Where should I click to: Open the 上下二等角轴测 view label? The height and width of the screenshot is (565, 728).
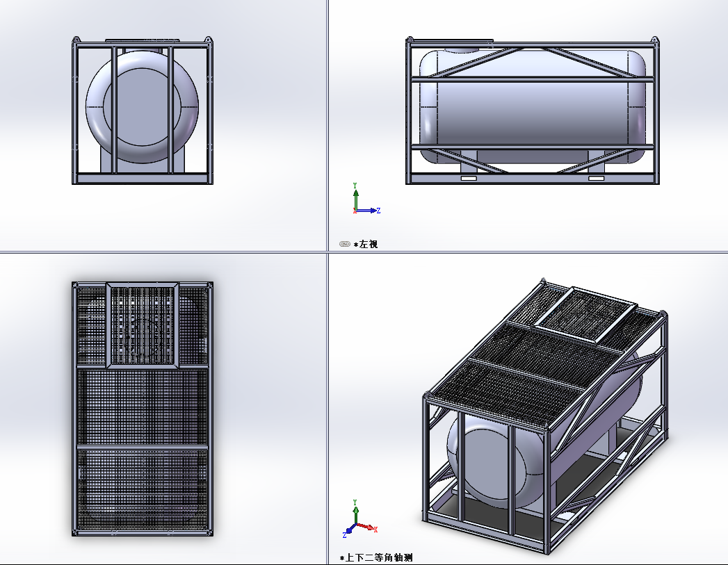pyautogui.click(x=380, y=557)
